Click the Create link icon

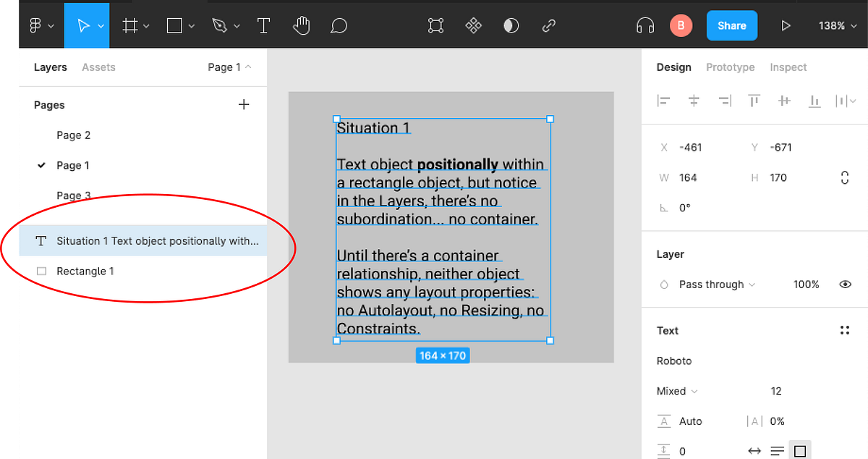click(x=548, y=25)
